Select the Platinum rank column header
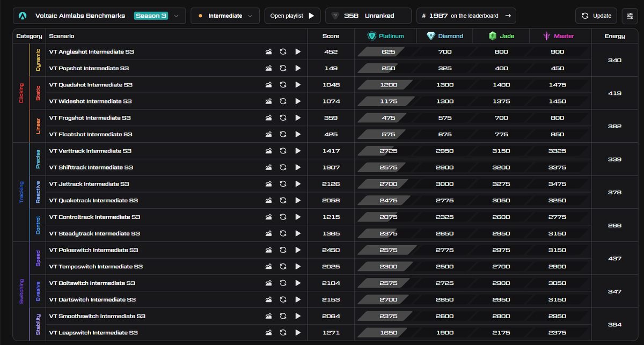This screenshot has height=345, width=644. (385, 36)
